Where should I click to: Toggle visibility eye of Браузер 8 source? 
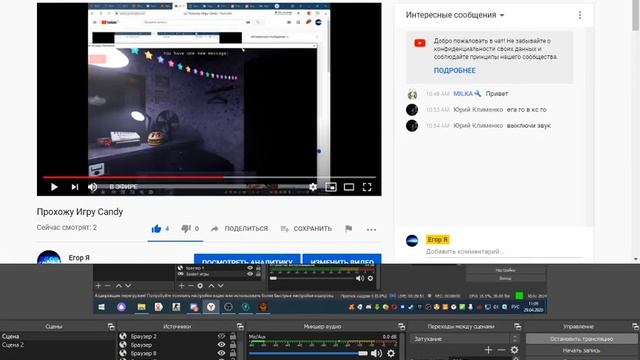pos(221,353)
